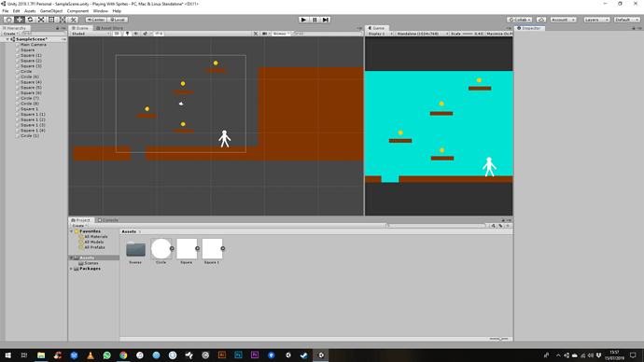Switch to the Game tab
The height and width of the screenshot is (362, 644).
coord(376,28)
